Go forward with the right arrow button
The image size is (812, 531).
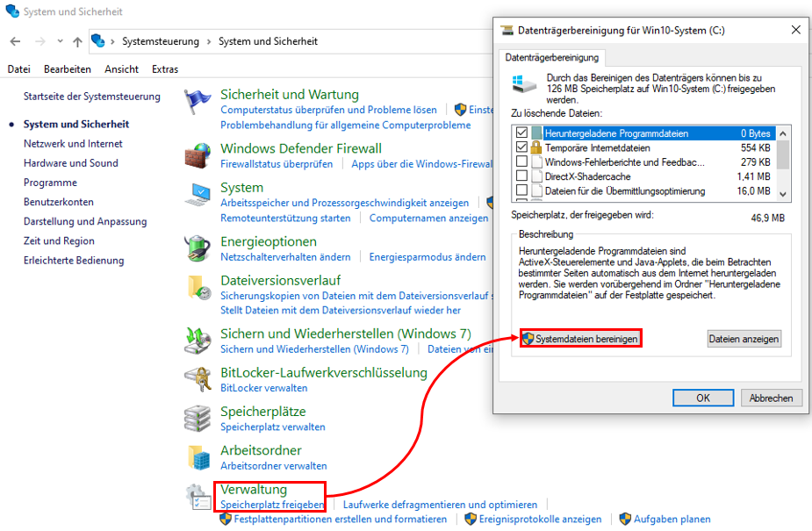pos(40,41)
